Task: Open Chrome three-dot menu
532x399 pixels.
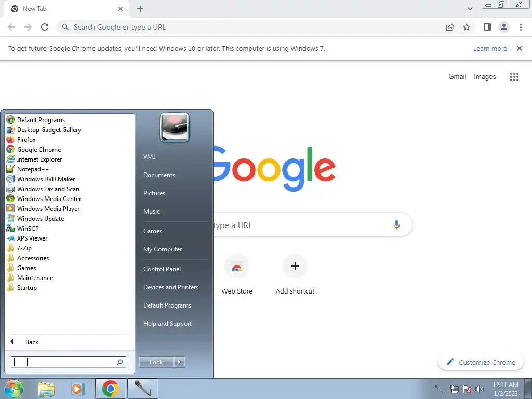Action: tap(521, 27)
